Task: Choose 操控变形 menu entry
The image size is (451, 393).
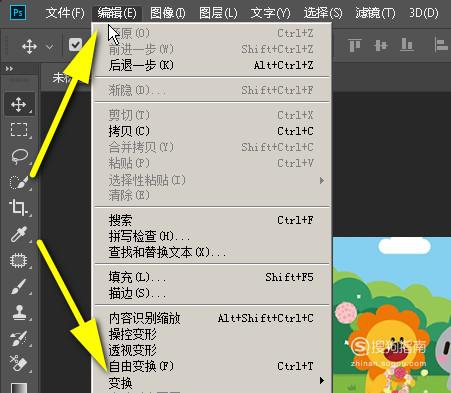Action: pos(212,334)
